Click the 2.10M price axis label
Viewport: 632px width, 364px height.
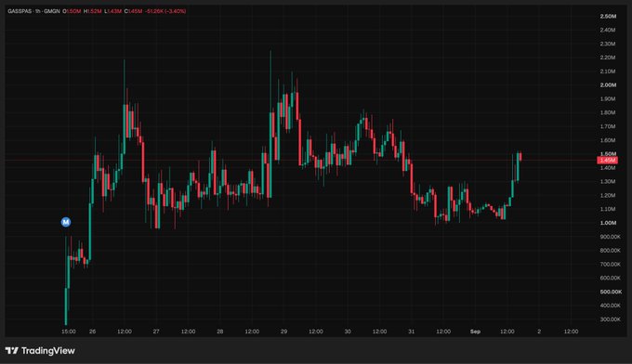tap(608, 71)
